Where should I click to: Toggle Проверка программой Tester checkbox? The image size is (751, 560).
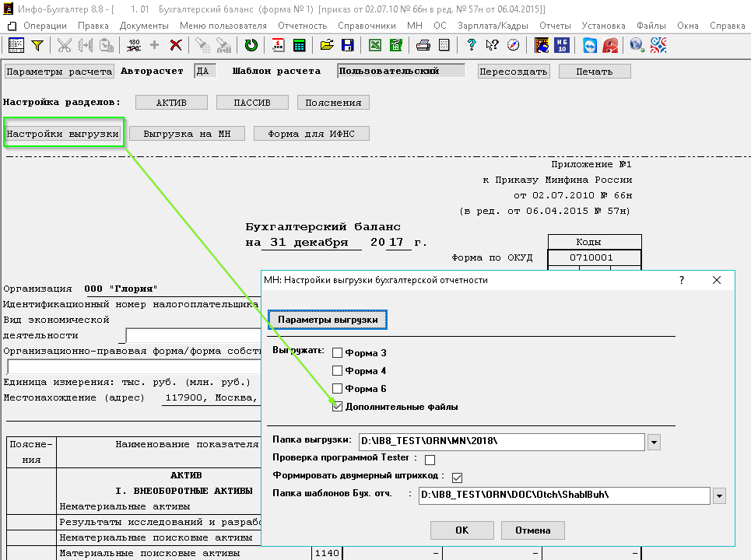point(430,460)
